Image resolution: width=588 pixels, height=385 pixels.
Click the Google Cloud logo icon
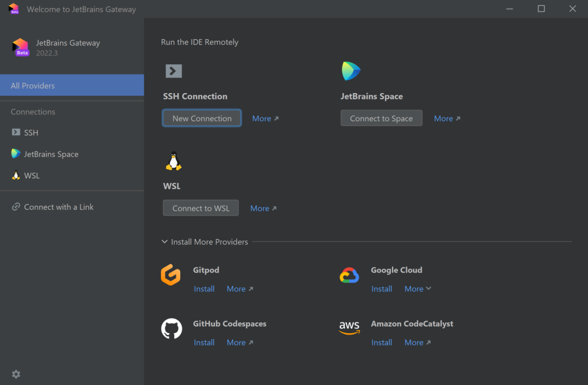click(x=350, y=275)
